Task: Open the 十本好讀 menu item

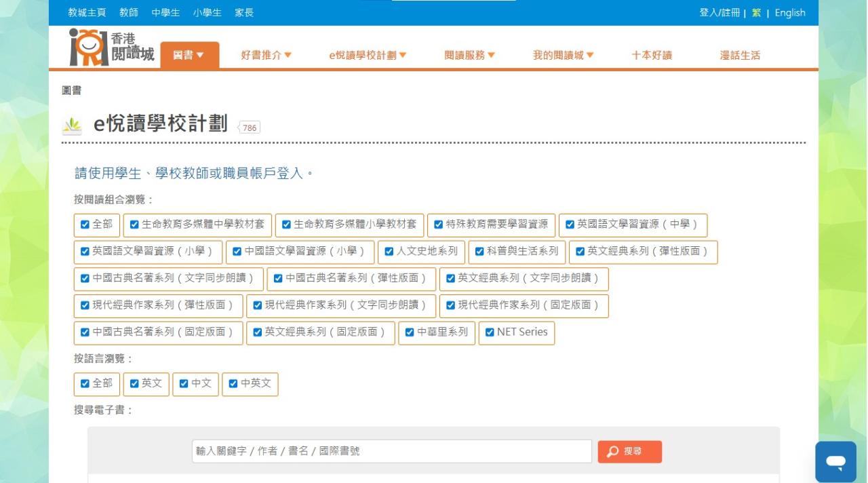Action: [x=652, y=56]
